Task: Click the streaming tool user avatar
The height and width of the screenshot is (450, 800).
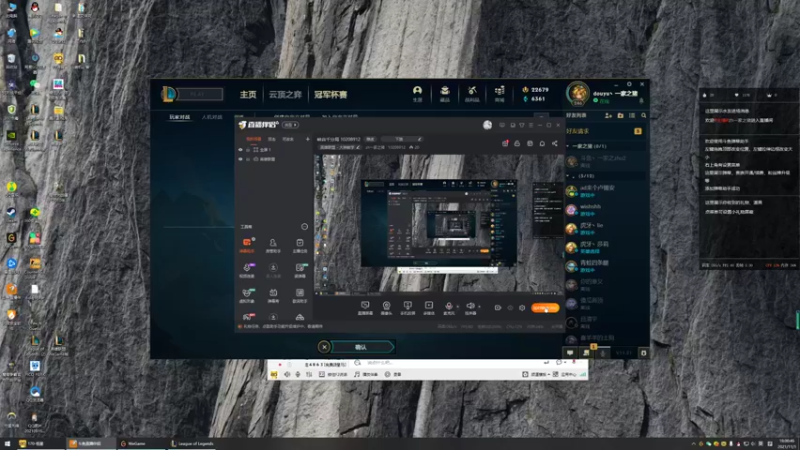Action: (x=488, y=125)
